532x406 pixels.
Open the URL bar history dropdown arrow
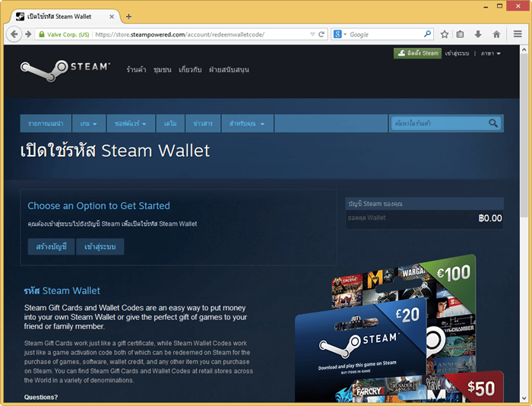(x=312, y=34)
